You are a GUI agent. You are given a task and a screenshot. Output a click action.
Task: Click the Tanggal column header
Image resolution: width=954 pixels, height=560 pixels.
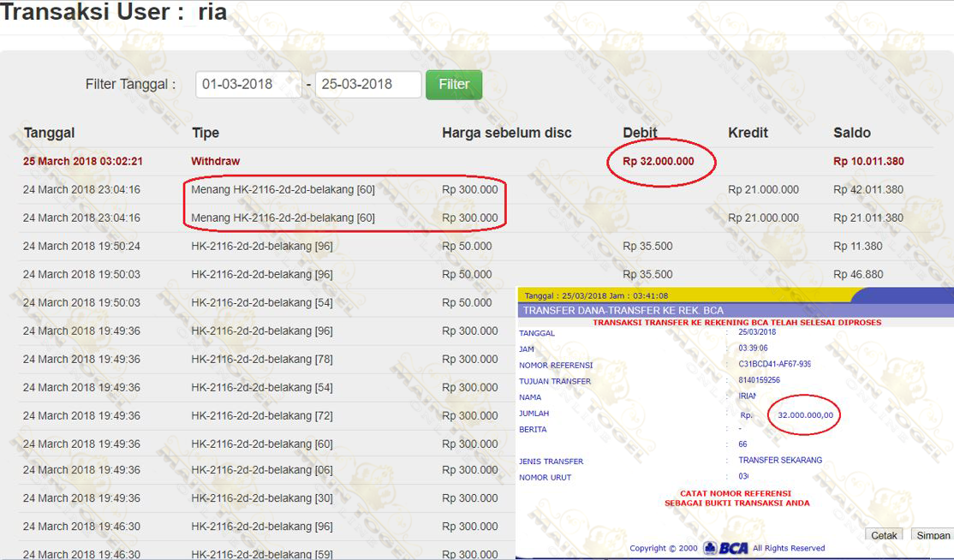[49, 133]
